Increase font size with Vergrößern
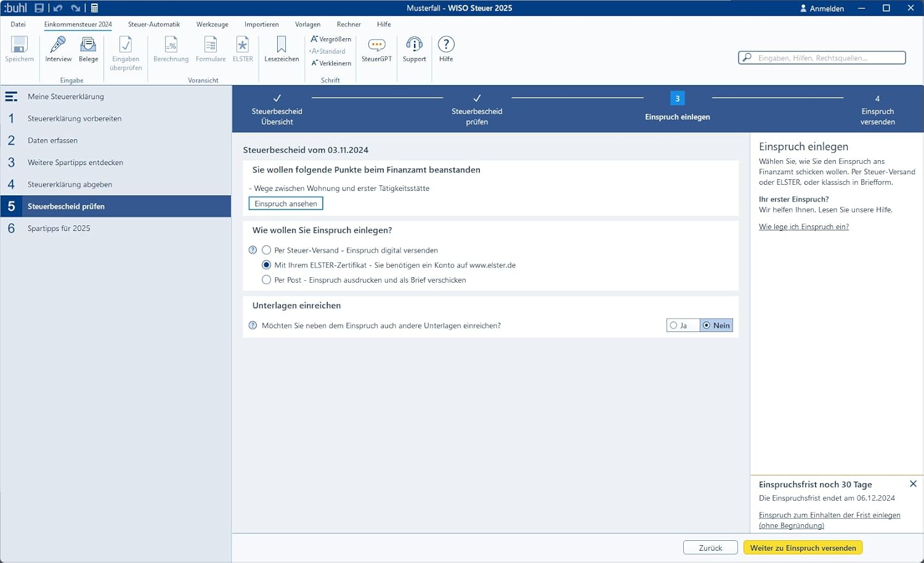 [331, 39]
